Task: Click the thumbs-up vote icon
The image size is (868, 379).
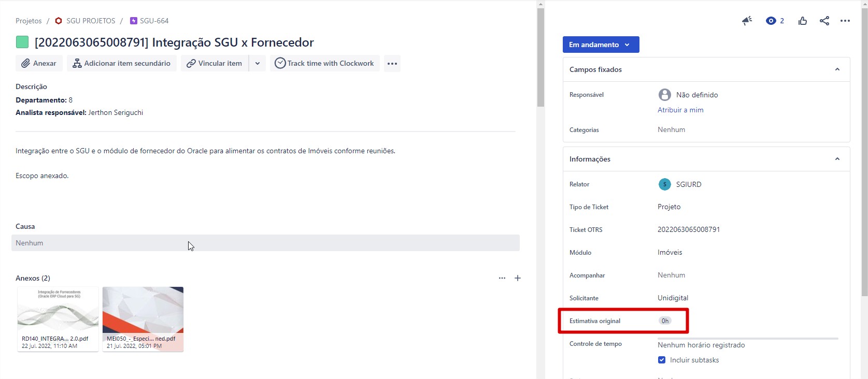Action: [x=803, y=21]
